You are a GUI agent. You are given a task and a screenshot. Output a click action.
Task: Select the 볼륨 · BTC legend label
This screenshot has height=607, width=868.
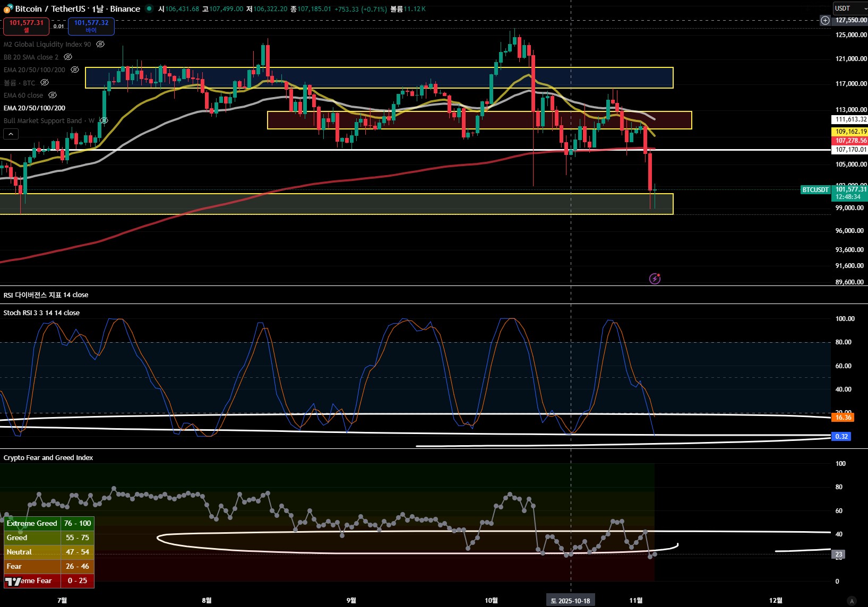coord(20,83)
